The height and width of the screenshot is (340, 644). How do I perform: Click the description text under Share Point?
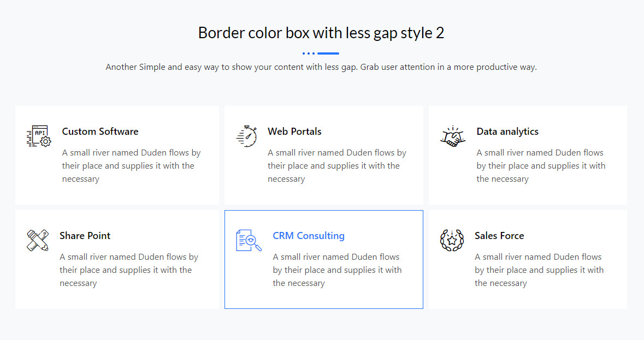[128, 270]
